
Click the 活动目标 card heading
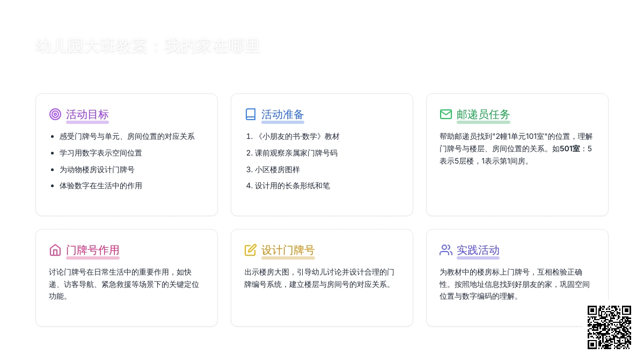click(x=87, y=114)
